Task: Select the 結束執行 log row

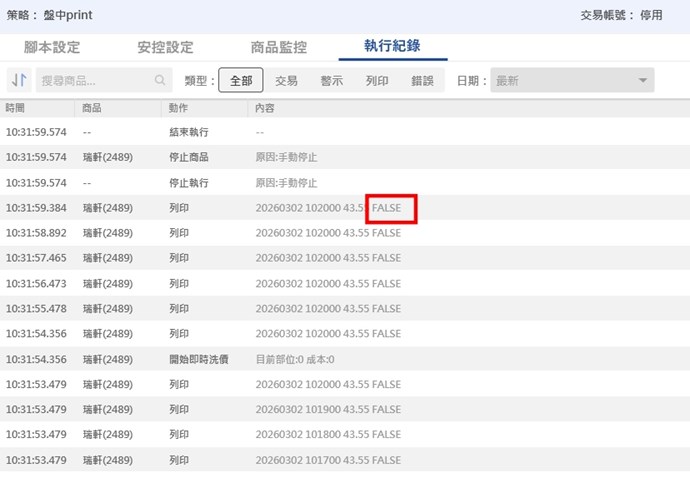Action: pos(190,132)
